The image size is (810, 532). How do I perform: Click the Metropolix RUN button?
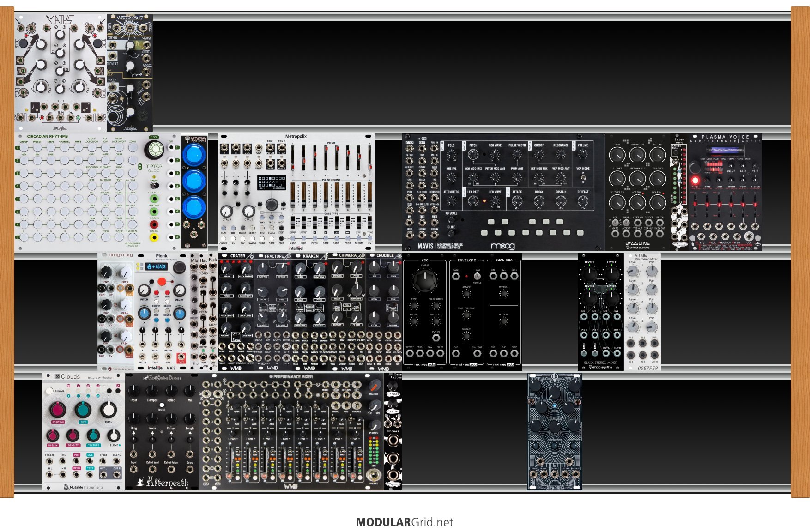pyautogui.click(x=224, y=228)
